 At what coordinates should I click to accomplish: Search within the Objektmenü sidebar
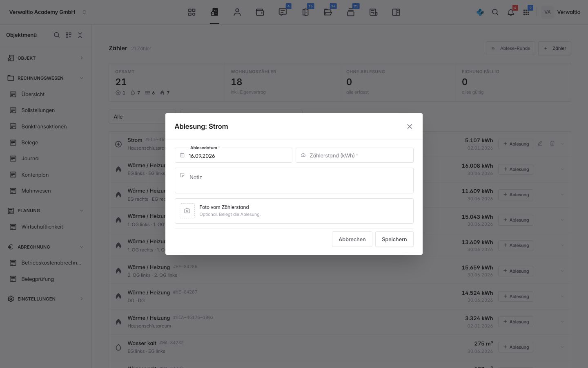pyautogui.click(x=57, y=35)
